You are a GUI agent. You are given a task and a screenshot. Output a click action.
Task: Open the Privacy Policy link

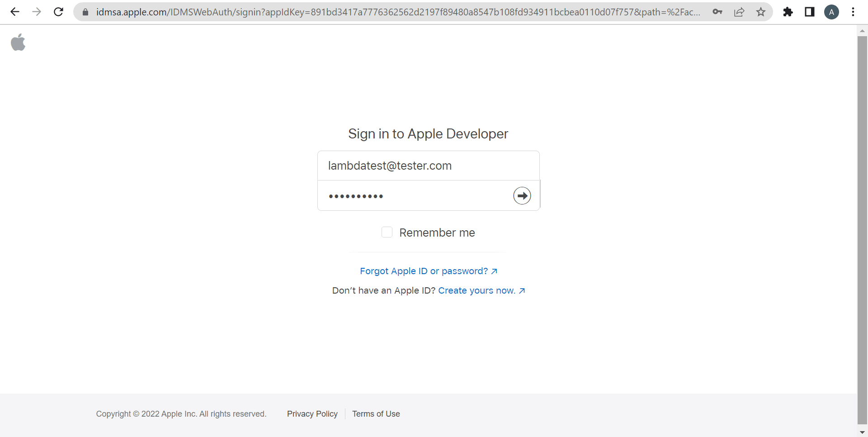point(312,413)
